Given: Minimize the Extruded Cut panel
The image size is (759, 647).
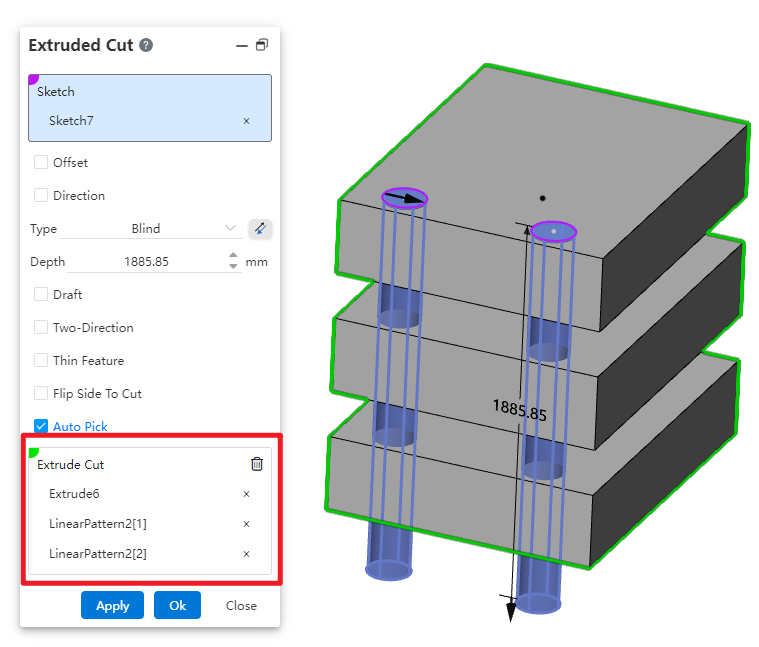Looking at the screenshot, I should [241, 45].
